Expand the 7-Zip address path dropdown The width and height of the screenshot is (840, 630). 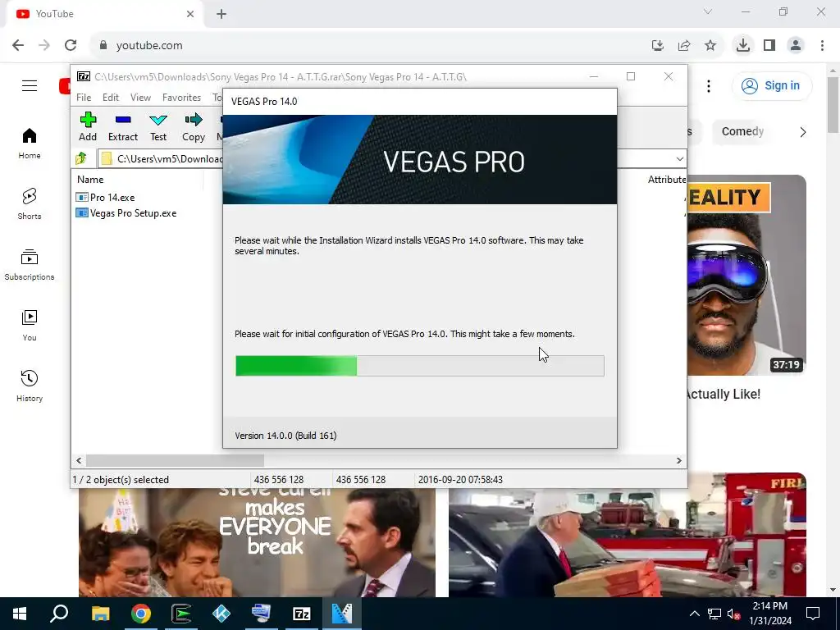pyautogui.click(x=680, y=158)
